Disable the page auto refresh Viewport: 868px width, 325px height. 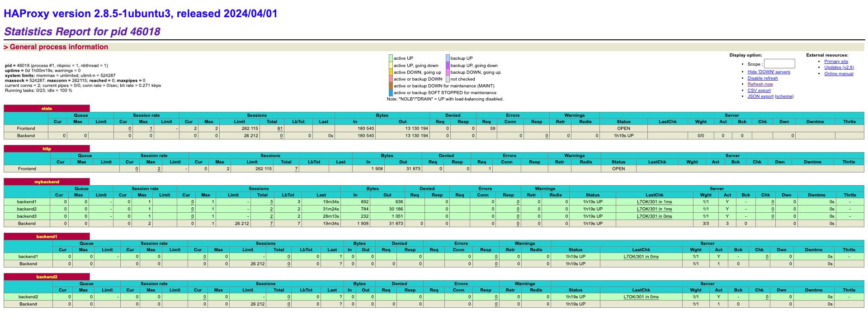point(762,78)
